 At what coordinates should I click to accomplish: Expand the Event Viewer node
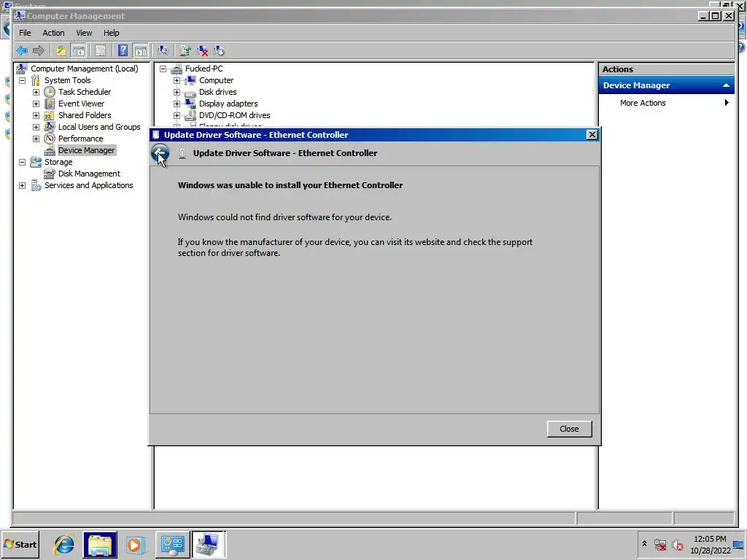coord(36,104)
